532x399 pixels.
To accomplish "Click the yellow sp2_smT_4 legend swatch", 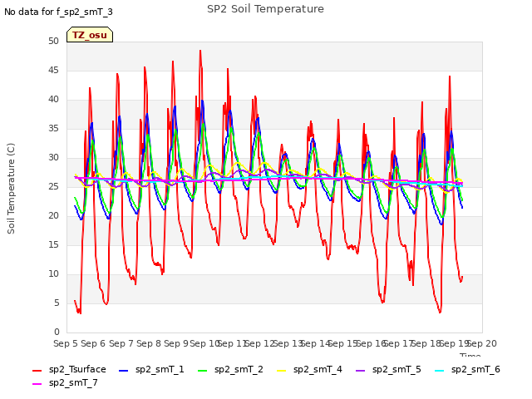I will [281, 371].
